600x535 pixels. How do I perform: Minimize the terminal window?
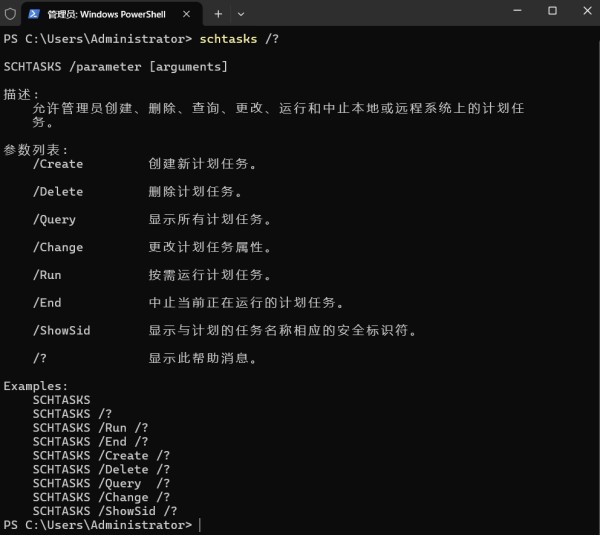pos(508,11)
